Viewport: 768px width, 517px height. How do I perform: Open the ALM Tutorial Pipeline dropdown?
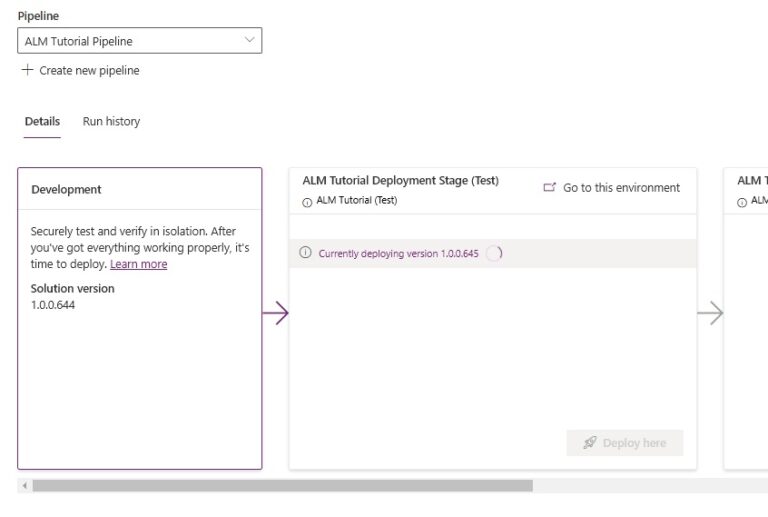(x=130, y=41)
